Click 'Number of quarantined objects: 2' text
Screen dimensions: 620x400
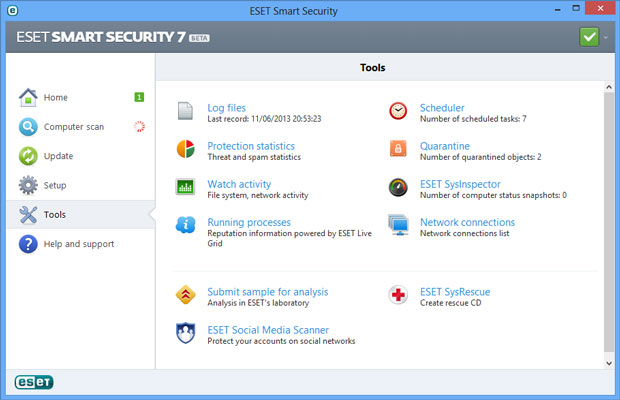[x=480, y=157]
